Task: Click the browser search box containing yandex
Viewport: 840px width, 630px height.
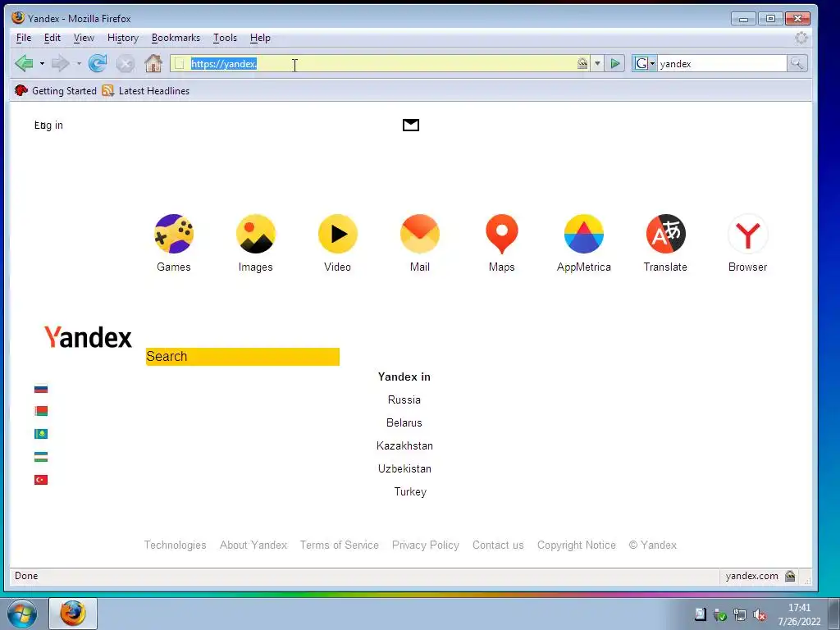Action: (722, 64)
